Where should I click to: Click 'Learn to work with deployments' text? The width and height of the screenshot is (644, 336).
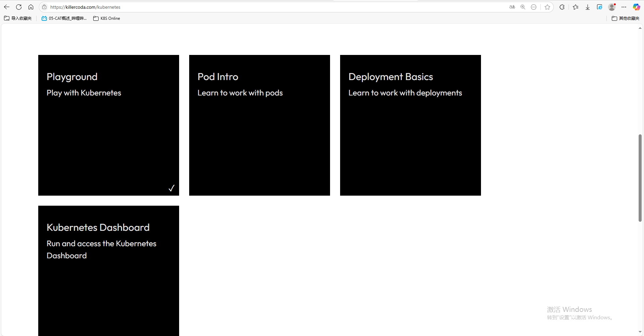tap(405, 93)
